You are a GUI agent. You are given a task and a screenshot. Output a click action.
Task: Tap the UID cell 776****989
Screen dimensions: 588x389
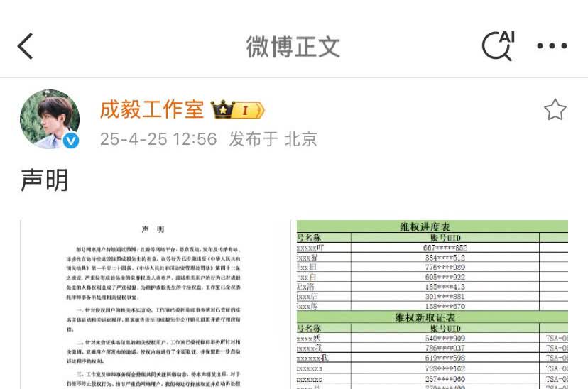445,267
